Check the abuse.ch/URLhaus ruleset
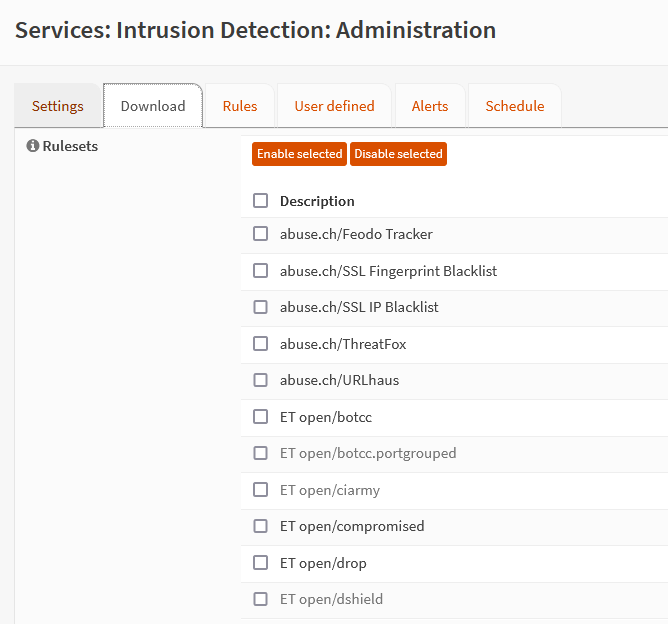The image size is (668, 624). click(261, 380)
